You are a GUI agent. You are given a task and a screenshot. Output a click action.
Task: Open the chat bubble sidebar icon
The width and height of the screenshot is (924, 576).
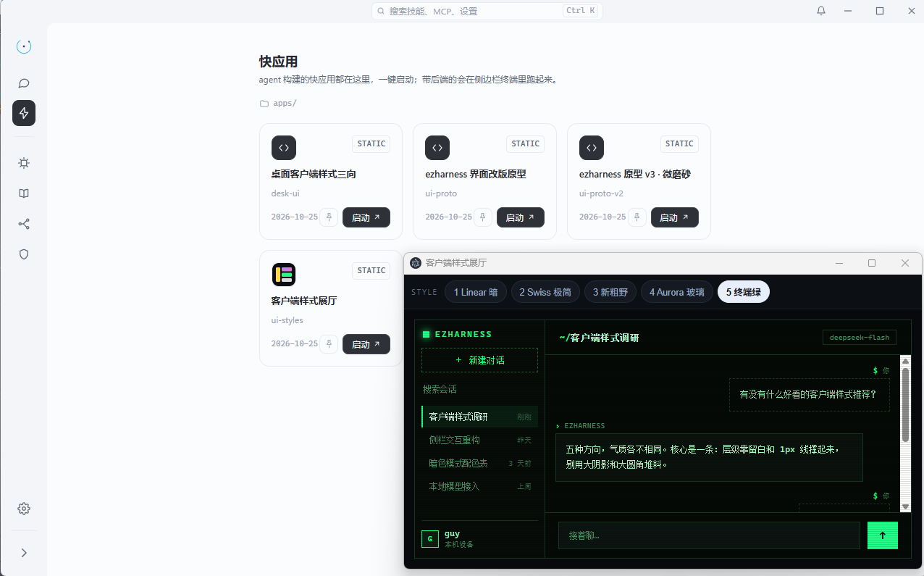coord(24,83)
